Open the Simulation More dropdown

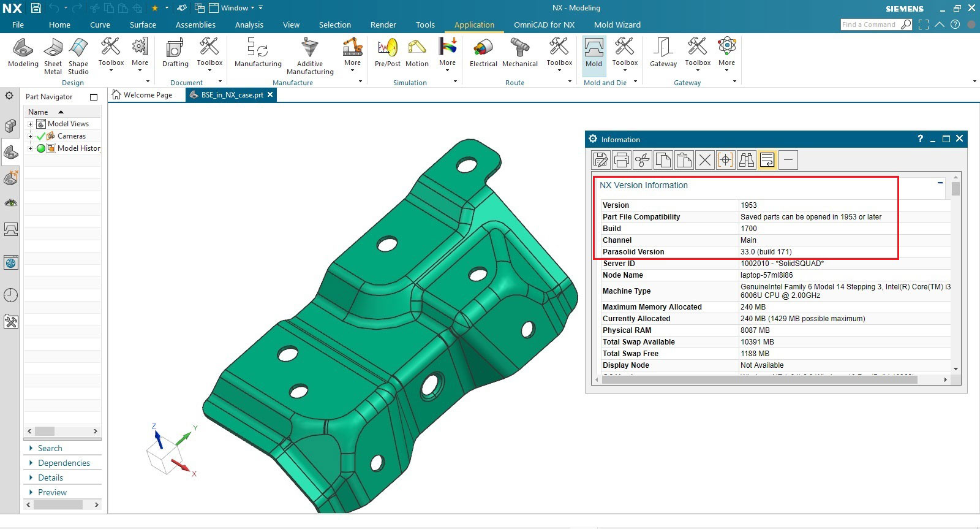click(x=447, y=55)
